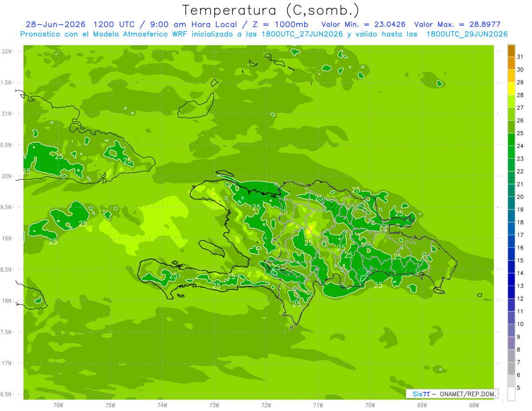Pick the green swatch between 24 and 25

point(511,140)
